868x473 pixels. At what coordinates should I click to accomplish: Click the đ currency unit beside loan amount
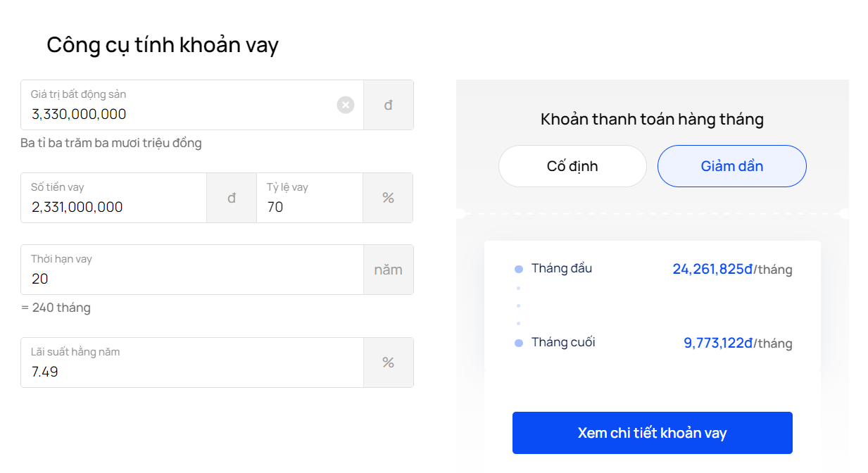[x=232, y=198]
